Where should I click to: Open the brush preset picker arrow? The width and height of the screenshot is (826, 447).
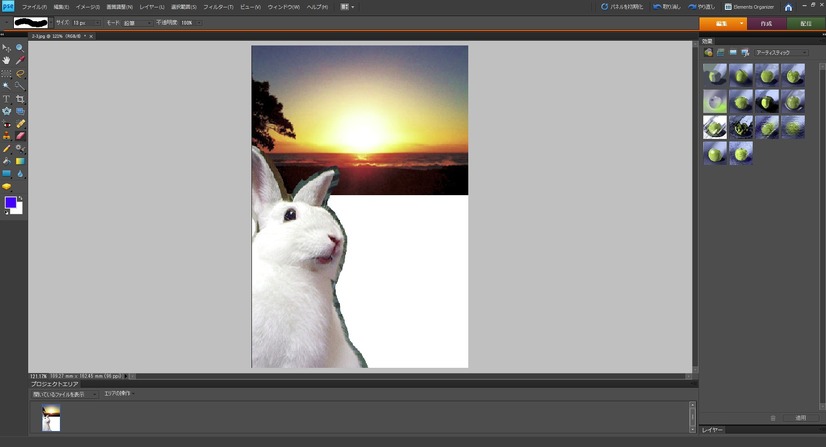coord(51,23)
